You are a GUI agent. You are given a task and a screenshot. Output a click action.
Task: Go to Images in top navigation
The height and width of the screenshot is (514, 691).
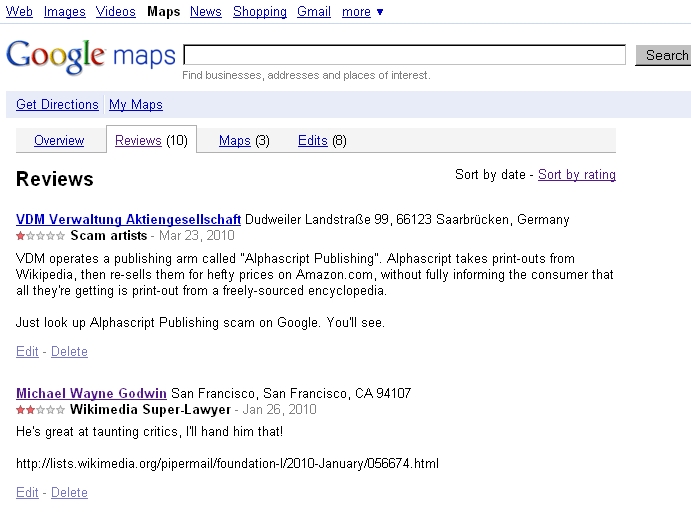coord(65,12)
